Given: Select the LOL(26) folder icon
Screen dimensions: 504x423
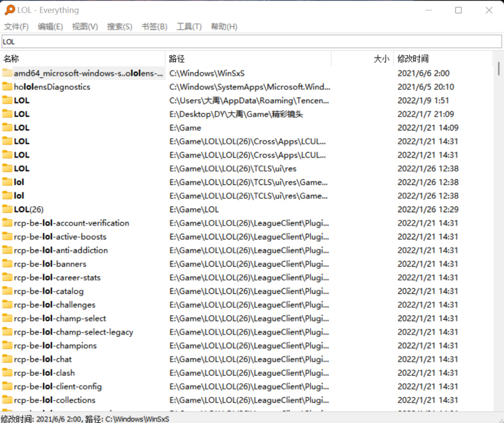Looking at the screenshot, I should click(x=7, y=209).
